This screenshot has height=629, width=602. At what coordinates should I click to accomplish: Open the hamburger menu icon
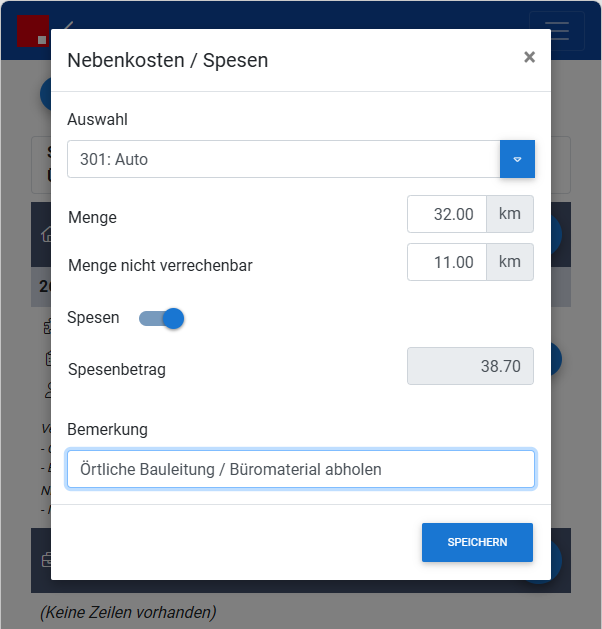[x=556, y=31]
